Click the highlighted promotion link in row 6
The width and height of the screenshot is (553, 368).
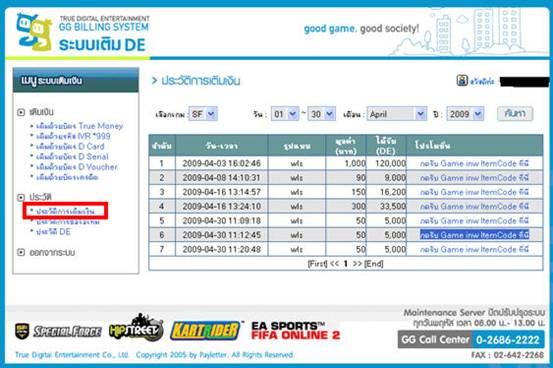[x=474, y=235]
